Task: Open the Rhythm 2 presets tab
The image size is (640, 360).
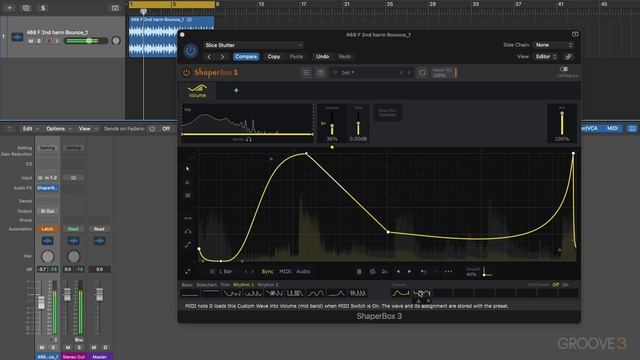Action: [268, 284]
